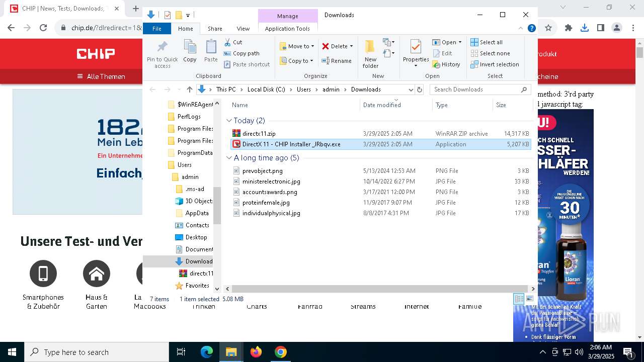Collapse the Today (2) group

tap(229, 121)
